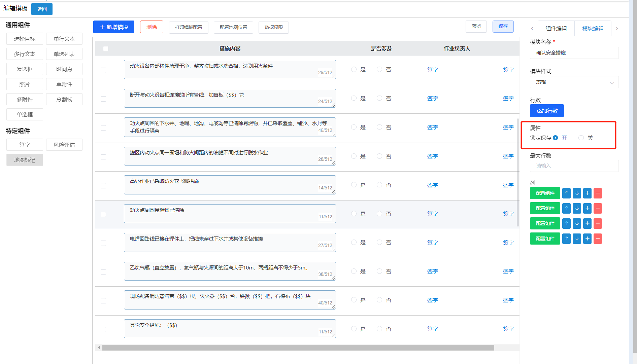Click 新增模块 button

click(114, 27)
